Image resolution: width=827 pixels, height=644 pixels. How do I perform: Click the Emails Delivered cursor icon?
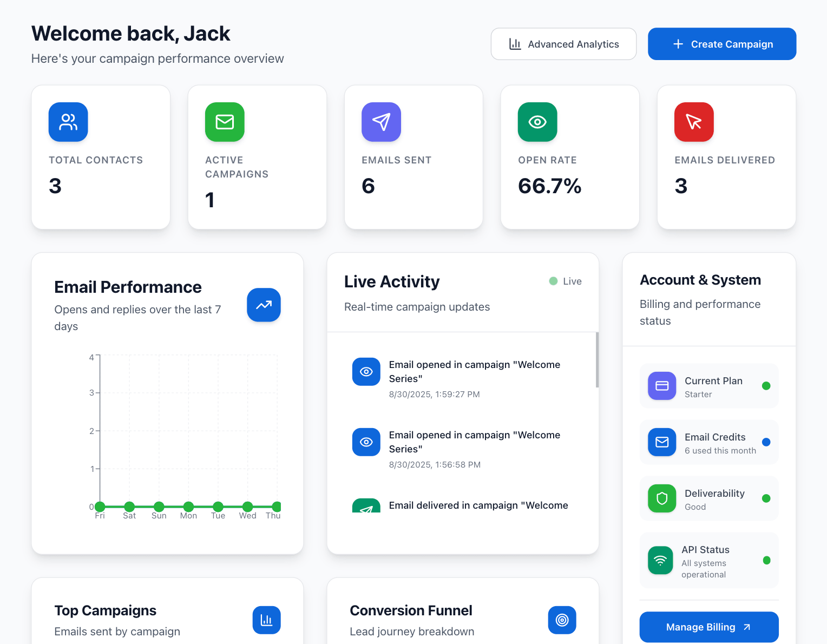tap(694, 122)
